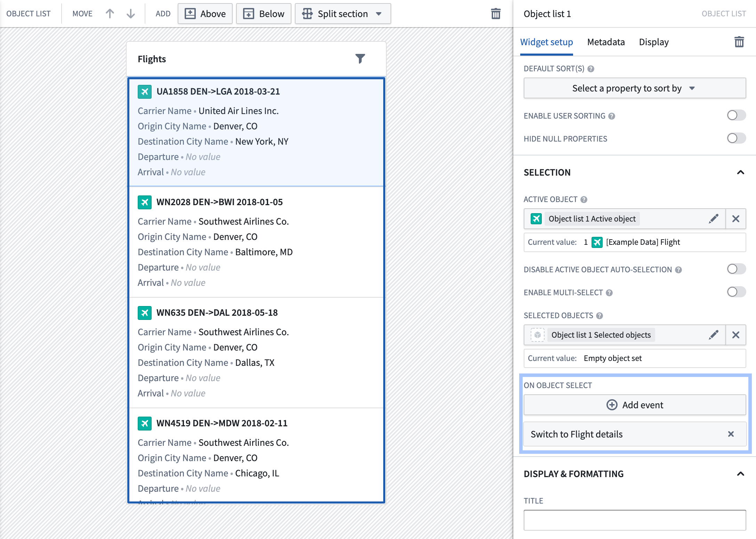The image size is (756, 539).
Task: Click the edit pencil icon on Active Object field
Action: coord(714,219)
